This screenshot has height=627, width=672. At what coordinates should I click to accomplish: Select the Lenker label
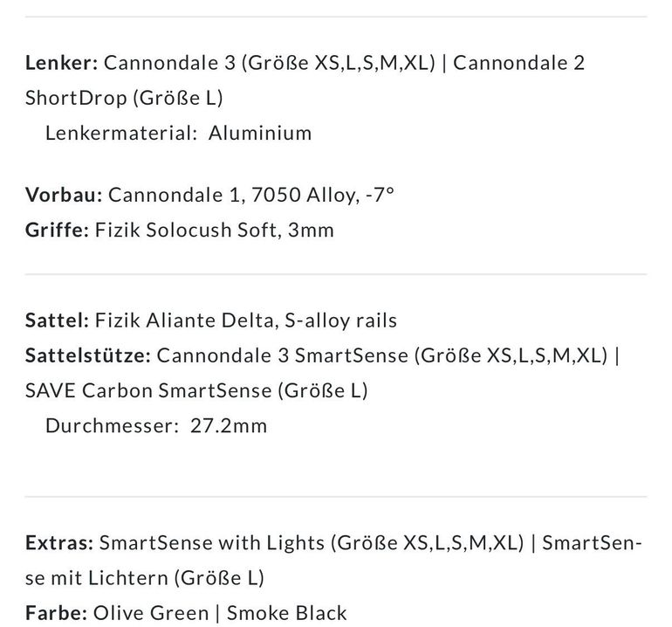click(62, 63)
